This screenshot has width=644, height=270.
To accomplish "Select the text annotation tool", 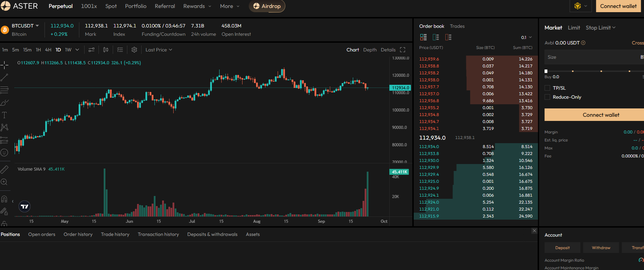I will point(5,115).
